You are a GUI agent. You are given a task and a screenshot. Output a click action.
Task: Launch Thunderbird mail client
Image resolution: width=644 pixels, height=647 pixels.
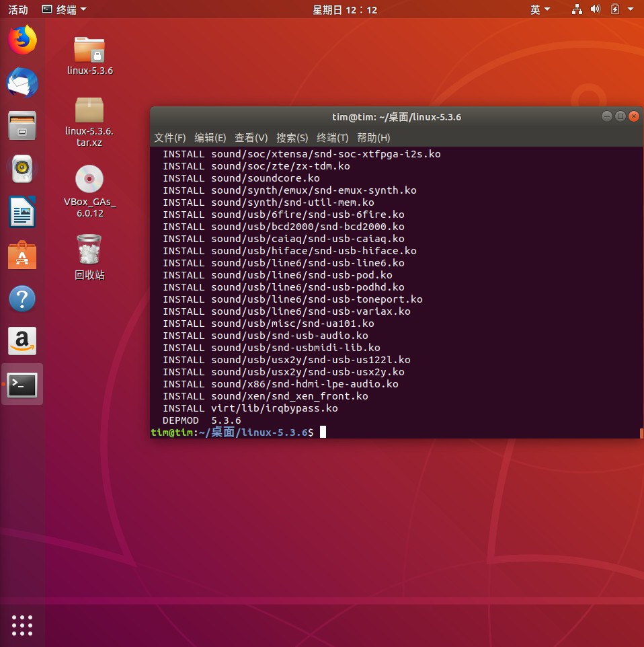(22, 83)
